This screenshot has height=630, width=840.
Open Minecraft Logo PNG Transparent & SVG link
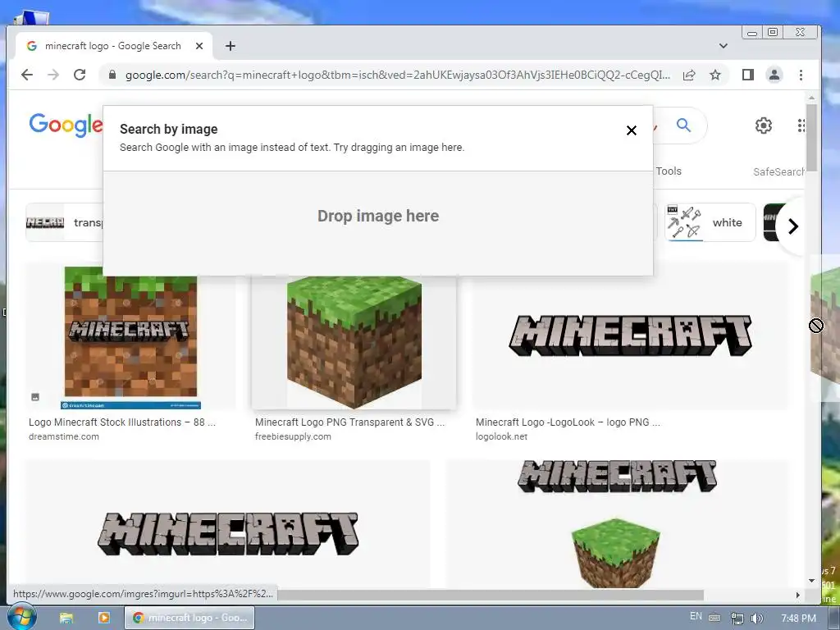click(x=349, y=422)
